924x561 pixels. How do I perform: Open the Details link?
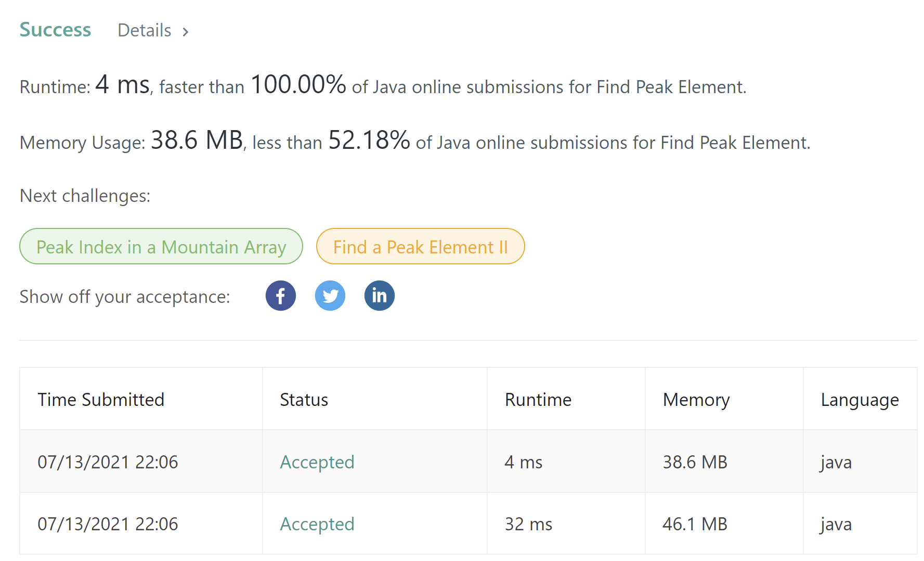[x=145, y=31]
